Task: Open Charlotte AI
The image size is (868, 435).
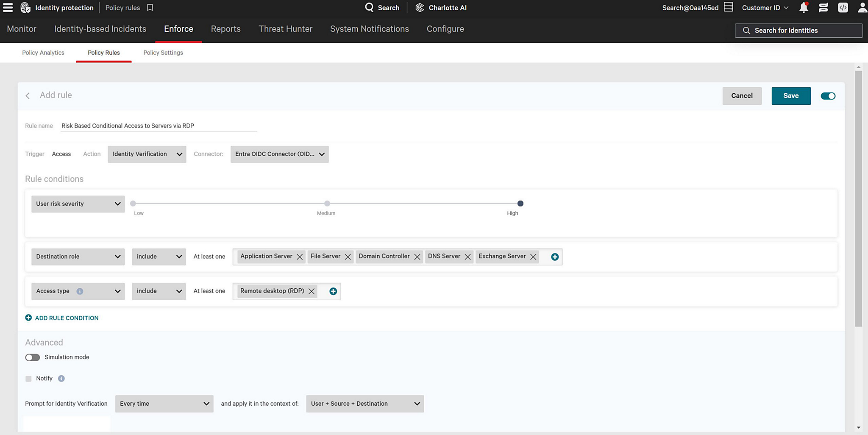Action: click(441, 7)
